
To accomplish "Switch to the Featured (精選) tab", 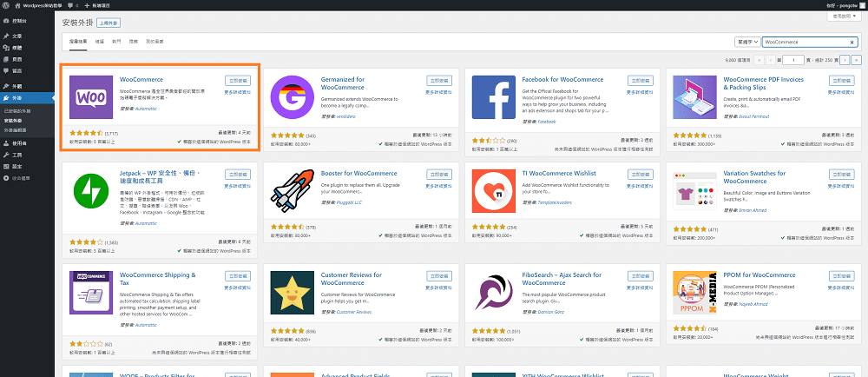I will click(x=99, y=42).
